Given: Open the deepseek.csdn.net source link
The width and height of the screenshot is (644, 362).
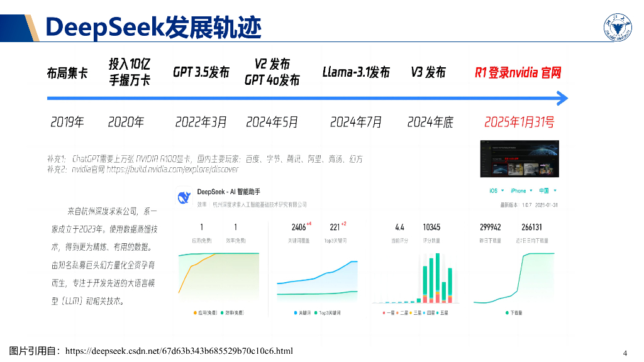Looking at the screenshot, I should [x=179, y=351].
